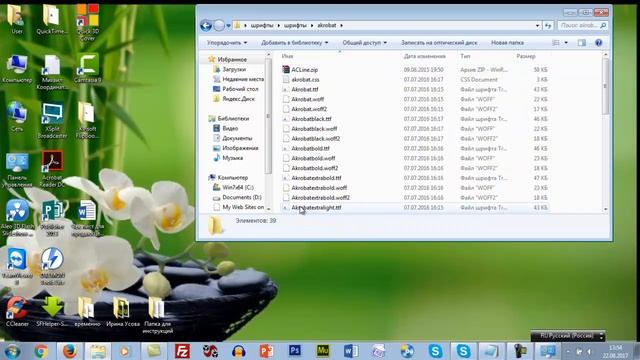The image size is (640, 360).
Task: Open the Компьютер desktop icon
Action: tap(17, 69)
